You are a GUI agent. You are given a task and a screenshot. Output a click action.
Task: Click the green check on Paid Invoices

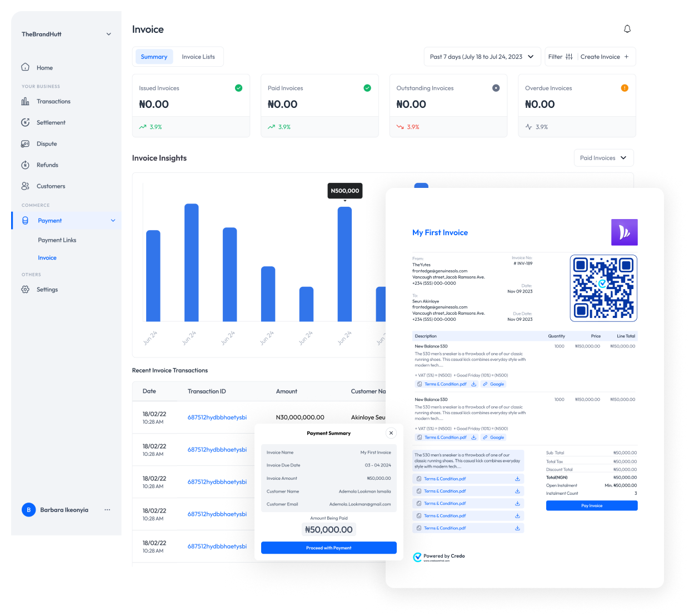click(x=367, y=88)
